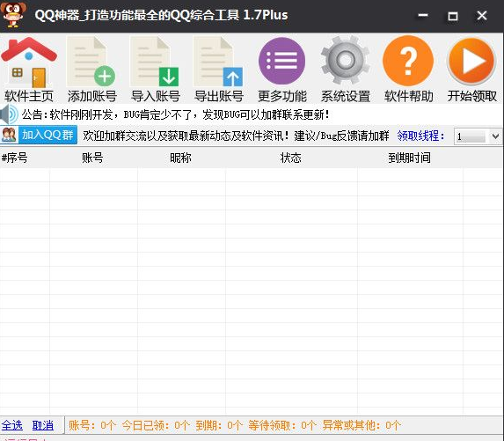Click the 全选 link
Viewport: 504px width, 441px height.
[11, 425]
